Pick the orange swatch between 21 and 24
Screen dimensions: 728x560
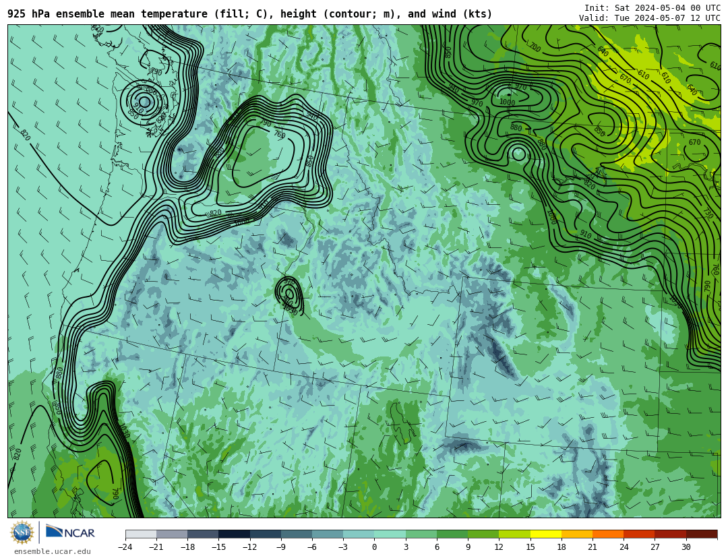[x=608, y=534]
